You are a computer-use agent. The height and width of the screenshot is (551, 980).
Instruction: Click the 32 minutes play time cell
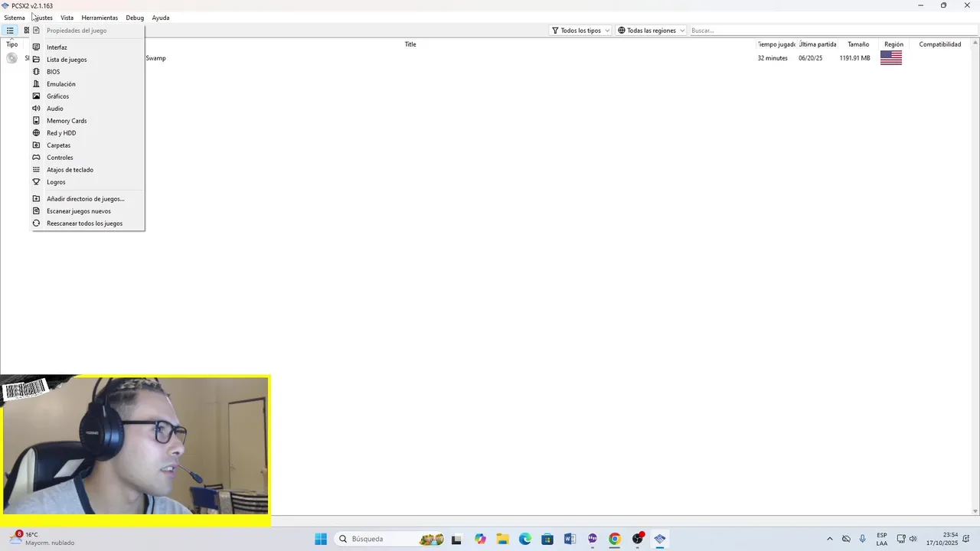tap(773, 58)
